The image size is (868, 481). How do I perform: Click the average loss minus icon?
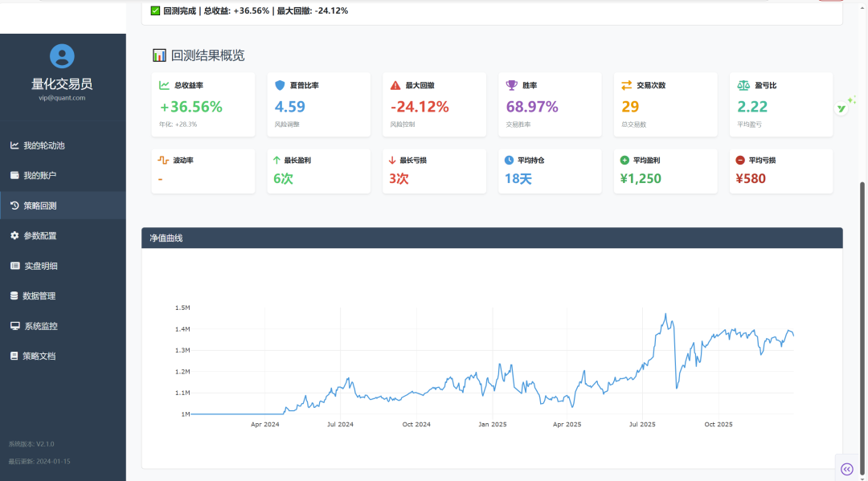click(741, 161)
